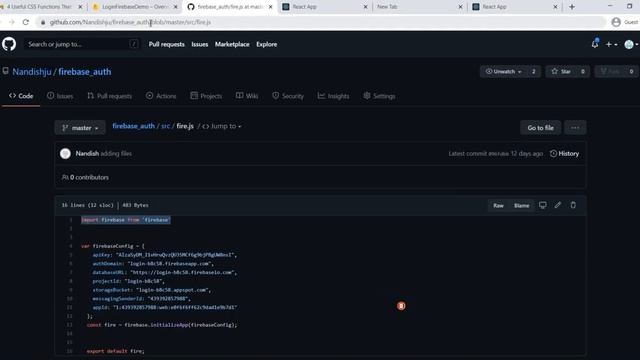
Task: Star the repository
Action: [x=561, y=71]
